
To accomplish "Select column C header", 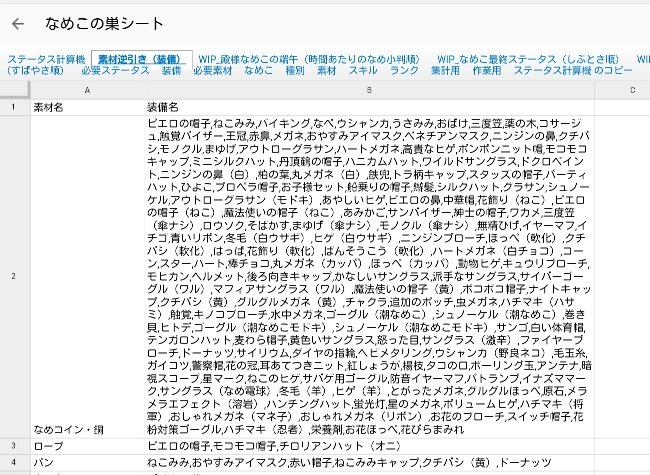I will click(622, 90).
